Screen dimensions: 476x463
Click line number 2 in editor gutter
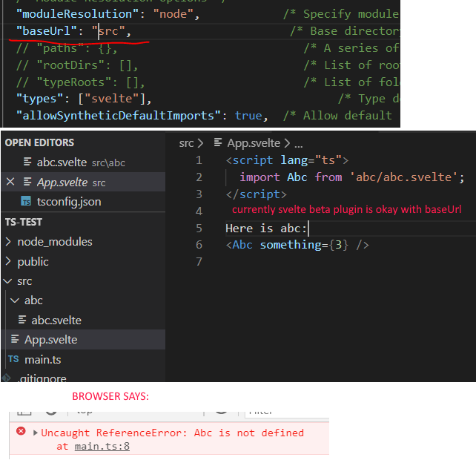(x=199, y=177)
